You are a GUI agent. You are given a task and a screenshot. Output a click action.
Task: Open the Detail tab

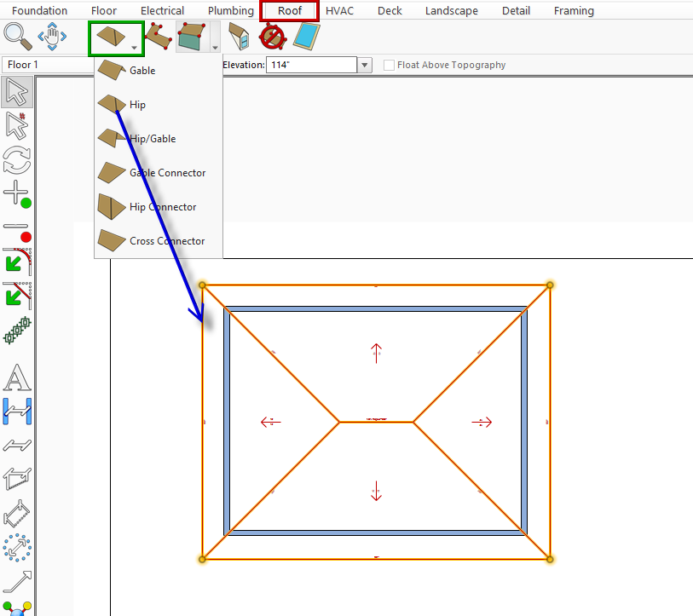(516, 10)
